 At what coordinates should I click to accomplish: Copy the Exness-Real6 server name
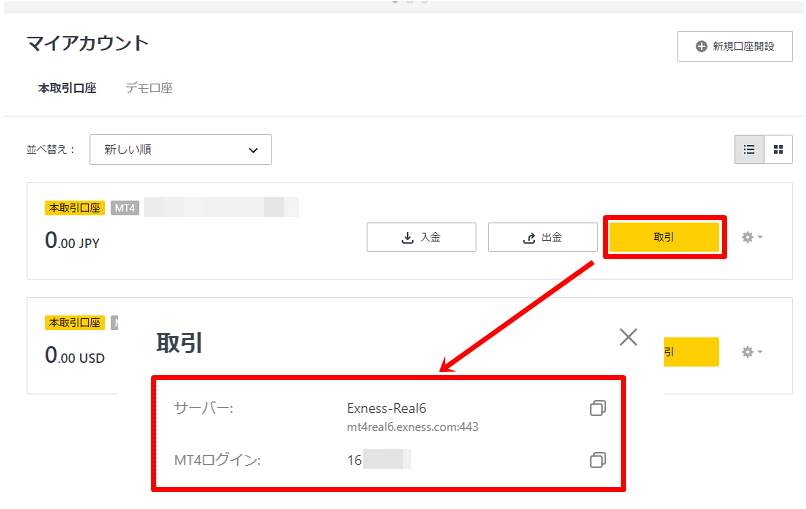(x=598, y=408)
